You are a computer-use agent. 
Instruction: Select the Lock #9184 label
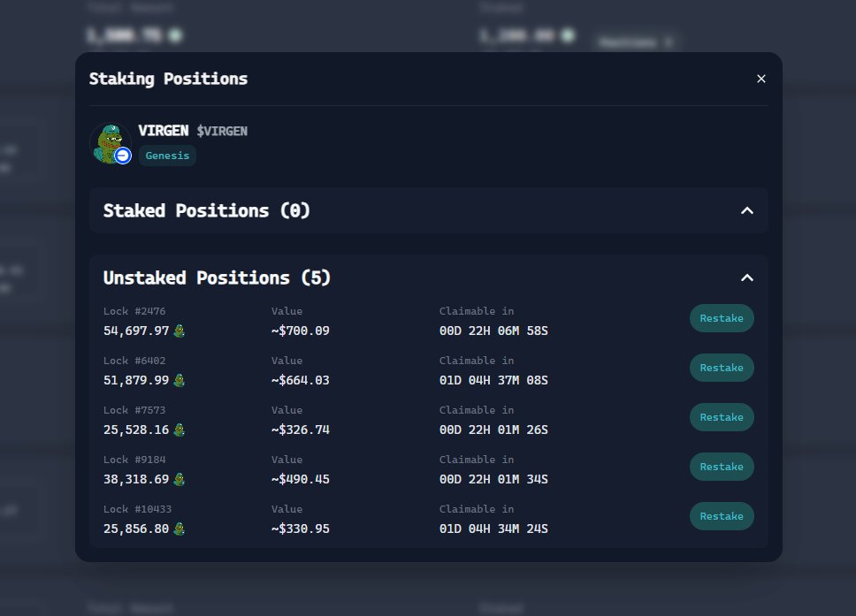tap(134, 460)
